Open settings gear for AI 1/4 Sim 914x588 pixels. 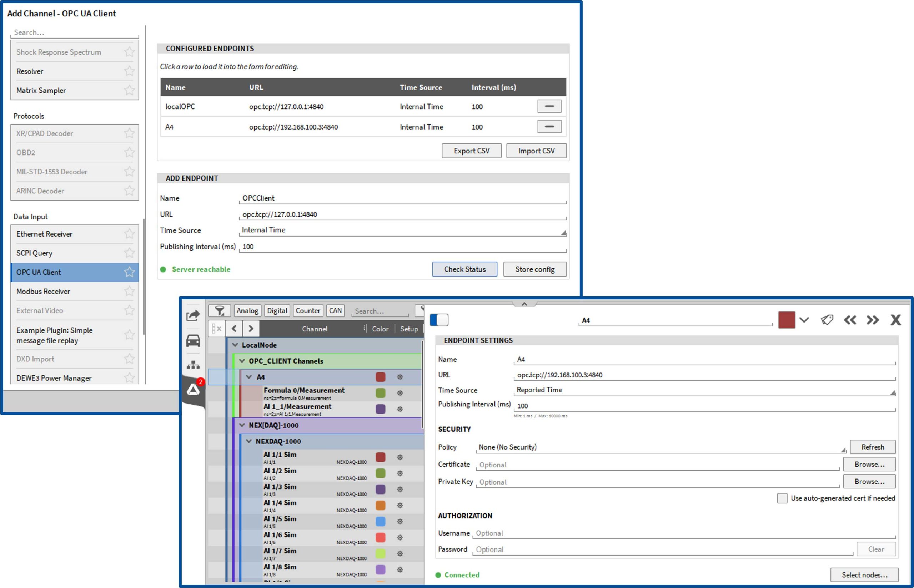pyautogui.click(x=400, y=505)
